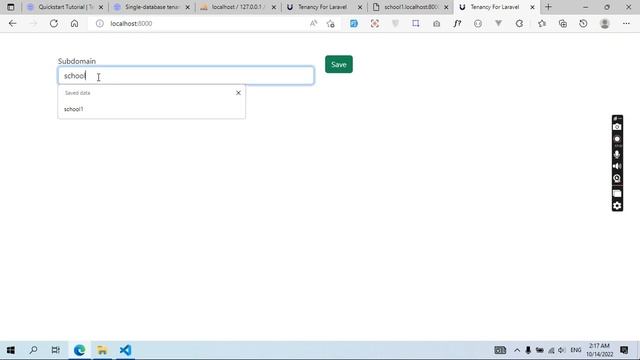The height and width of the screenshot is (360, 640).
Task: Open Visual Studio Code from the taskbar
Action: [125, 350]
